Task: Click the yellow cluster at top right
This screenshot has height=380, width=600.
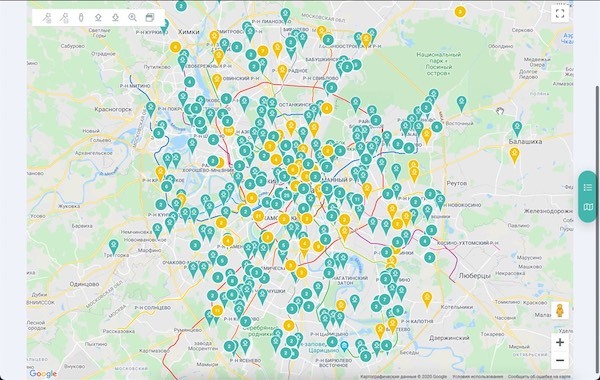Action: click(460, 11)
